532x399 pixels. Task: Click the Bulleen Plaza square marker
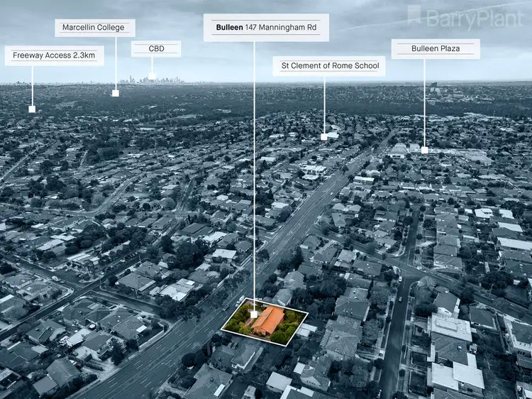(424, 150)
